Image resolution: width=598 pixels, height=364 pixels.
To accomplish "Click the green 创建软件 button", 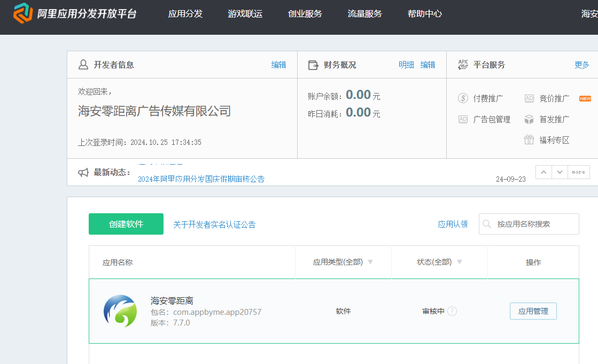I will click(126, 224).
